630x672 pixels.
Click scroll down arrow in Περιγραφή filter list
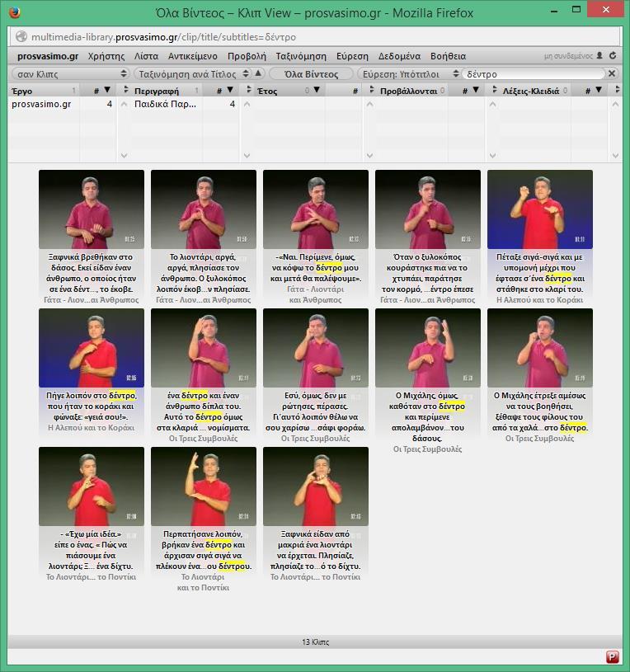(247, 155)
